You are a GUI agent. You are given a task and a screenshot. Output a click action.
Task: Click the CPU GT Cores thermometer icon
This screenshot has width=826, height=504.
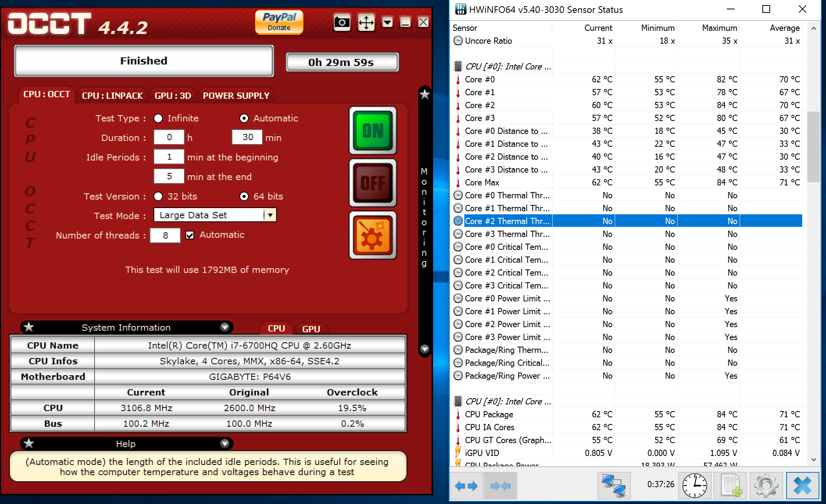pos(458,440)
